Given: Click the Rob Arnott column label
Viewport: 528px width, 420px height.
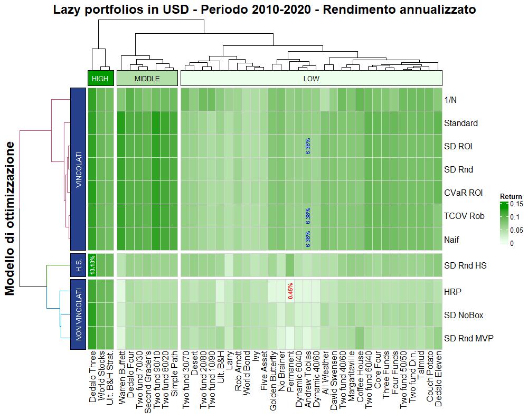Looking at the screenshot, I should pos(238,371).
